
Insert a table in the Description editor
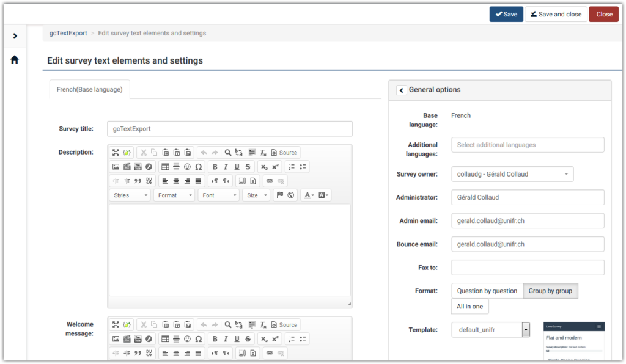point(165,167)
